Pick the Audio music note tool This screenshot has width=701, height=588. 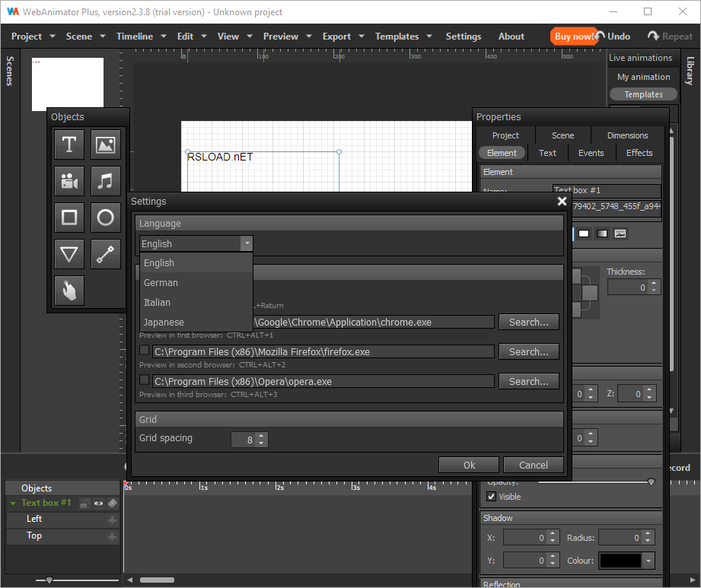point(106,181)
